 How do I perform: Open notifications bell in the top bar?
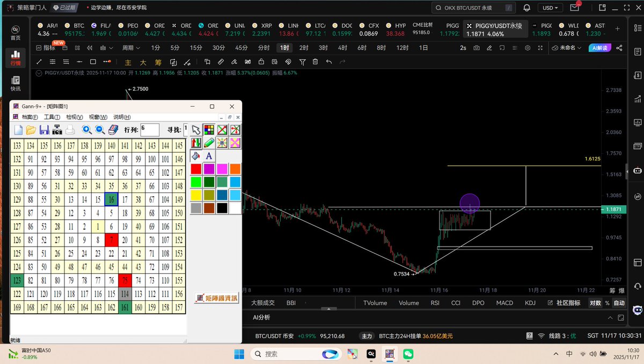[x=526, y=8]
